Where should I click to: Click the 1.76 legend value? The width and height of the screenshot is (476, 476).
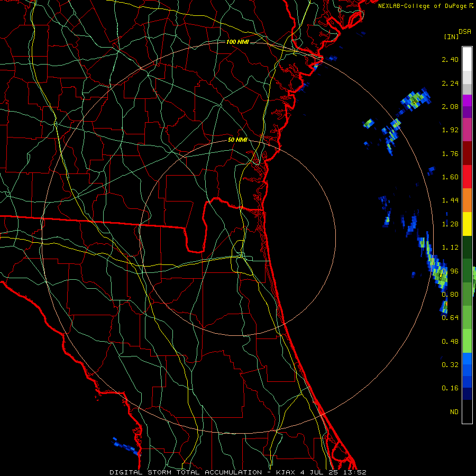point(450,153)
